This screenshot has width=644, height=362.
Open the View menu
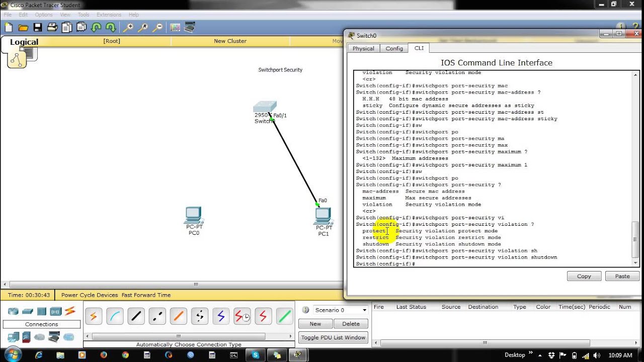click(65, 15)
